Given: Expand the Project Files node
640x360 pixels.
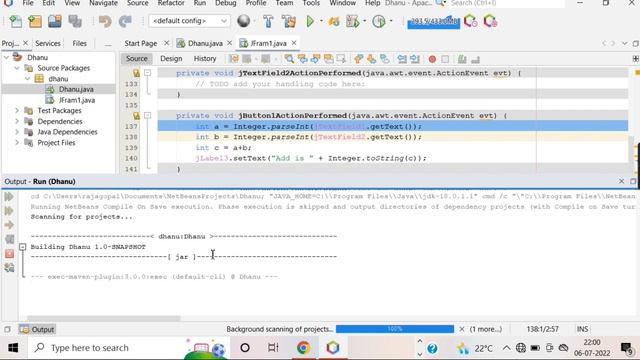Looking at the screenshot, I should (x=17, y=142).
